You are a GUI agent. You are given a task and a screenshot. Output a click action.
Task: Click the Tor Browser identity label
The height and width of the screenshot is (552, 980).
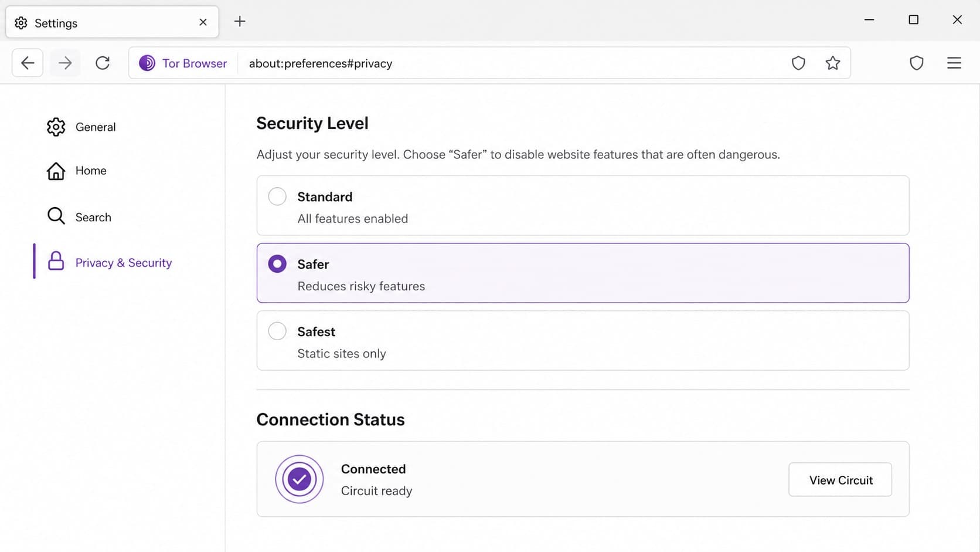[194, 63]
